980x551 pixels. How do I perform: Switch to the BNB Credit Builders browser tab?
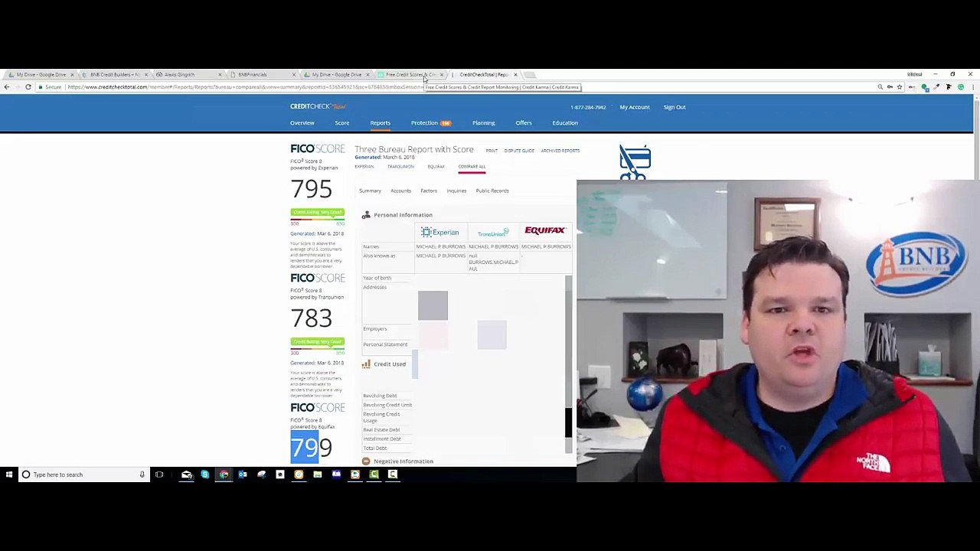[x=115, y=75]
